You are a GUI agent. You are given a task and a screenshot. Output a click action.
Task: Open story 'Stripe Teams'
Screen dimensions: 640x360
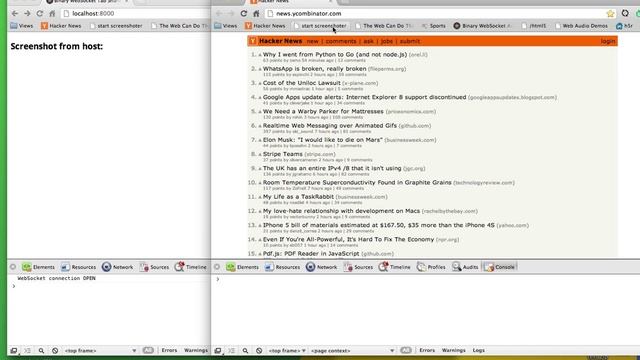282,154
